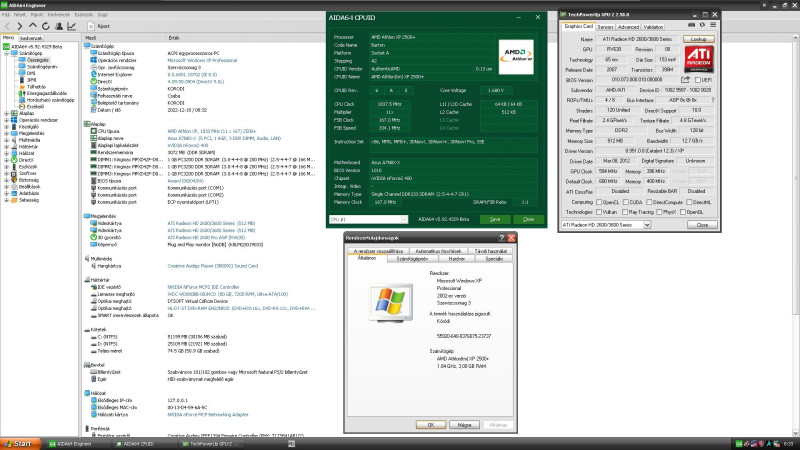
Task: Toggle the PhysX checkbox in GPU-Z
Action: [659, 212]
